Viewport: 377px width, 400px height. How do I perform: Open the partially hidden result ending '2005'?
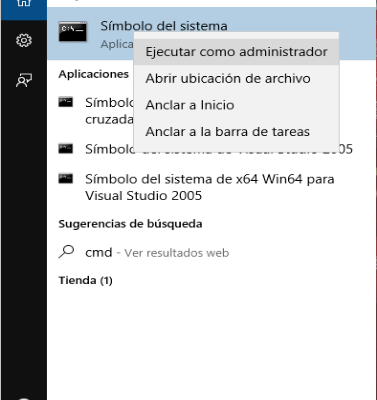[219, 149]
